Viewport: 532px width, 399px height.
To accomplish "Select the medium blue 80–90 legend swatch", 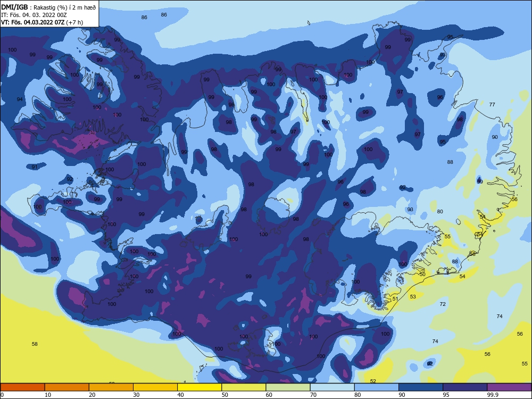I will click(377, 387).
